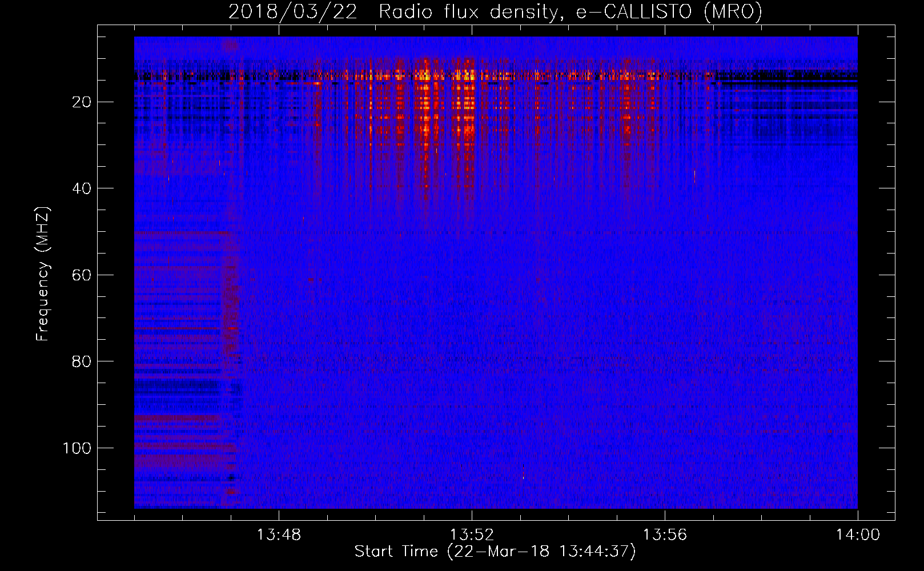Click the plot title '2018/03/22 Radio flux density, e-CALLISTO (MRO)'

(x=495, y=11)
